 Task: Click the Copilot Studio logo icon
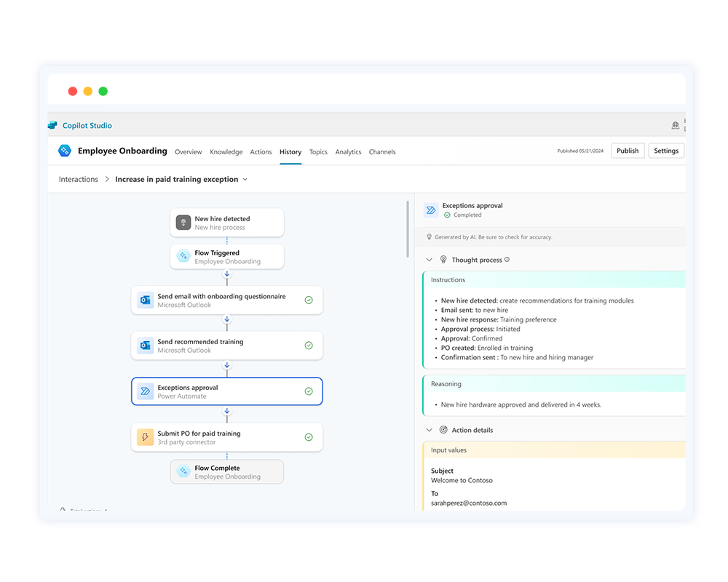coord(52,125)
